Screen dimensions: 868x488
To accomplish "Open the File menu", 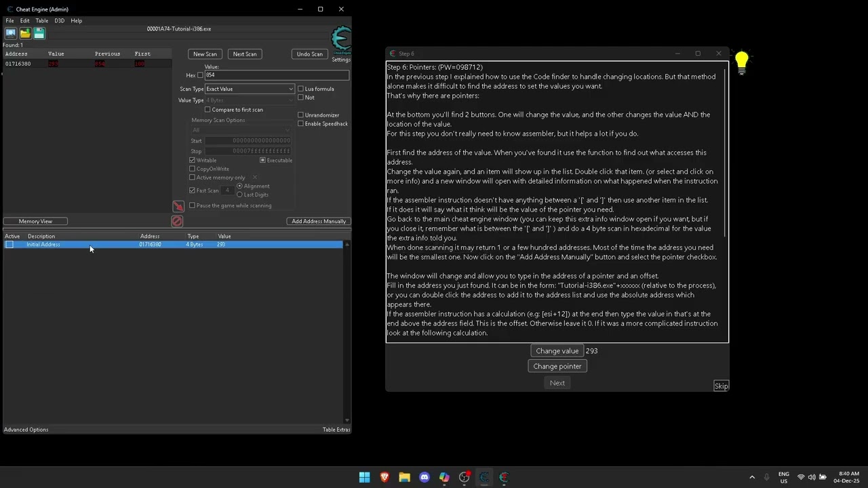I will pyautogui.click(x=9, y=21).
